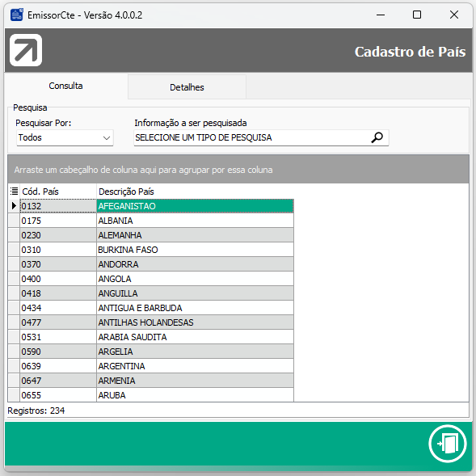Sort by Cód. País column header
This screenshot has height=476, width=476.
coord(58,192)
